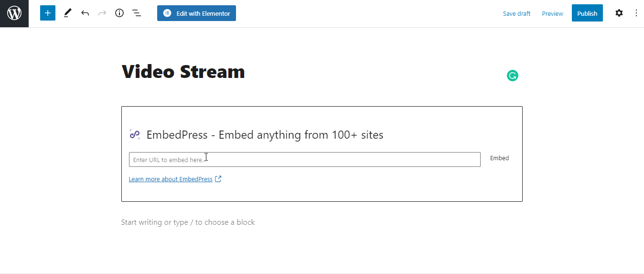644x274 pixels.
Task: Focus the Enter URL to embed field
Action: pos(305,160)
